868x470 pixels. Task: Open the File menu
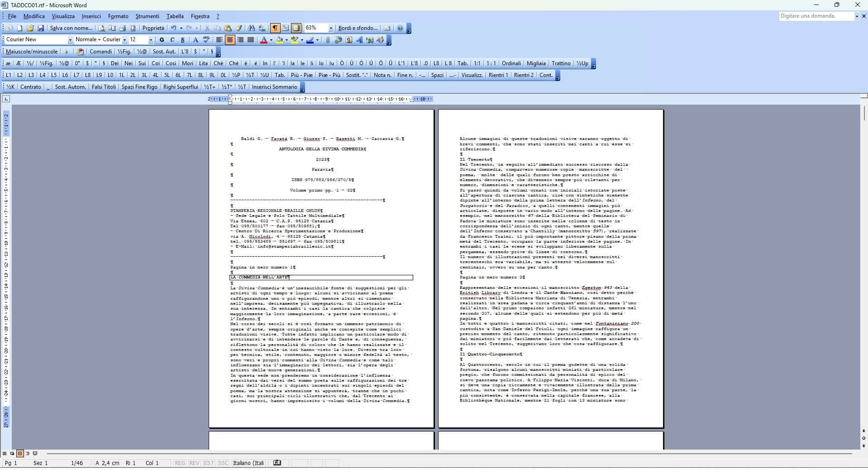pos(12,16)
